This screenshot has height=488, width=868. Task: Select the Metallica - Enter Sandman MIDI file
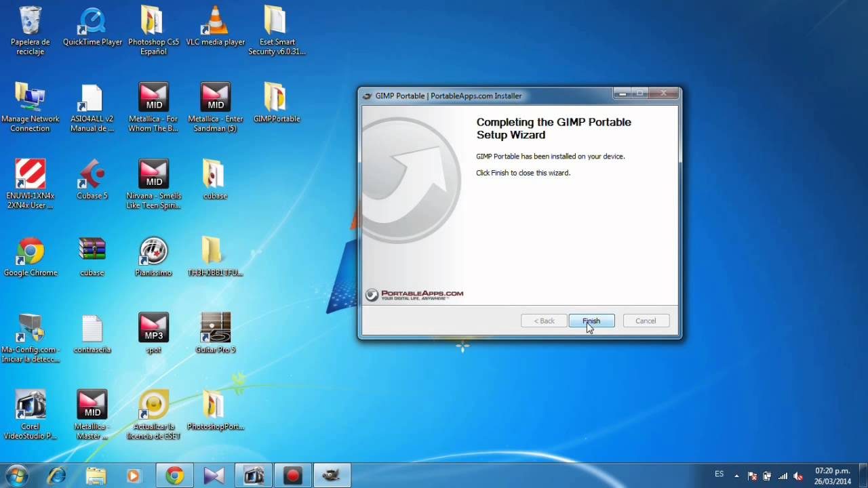[x=216, y=108]
